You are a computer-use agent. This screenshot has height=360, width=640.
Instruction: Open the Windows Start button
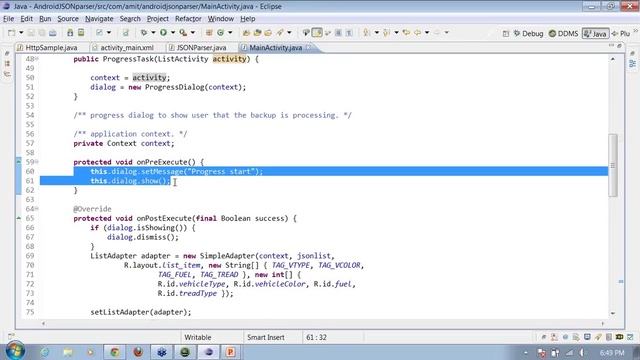(x=15, y=351)
